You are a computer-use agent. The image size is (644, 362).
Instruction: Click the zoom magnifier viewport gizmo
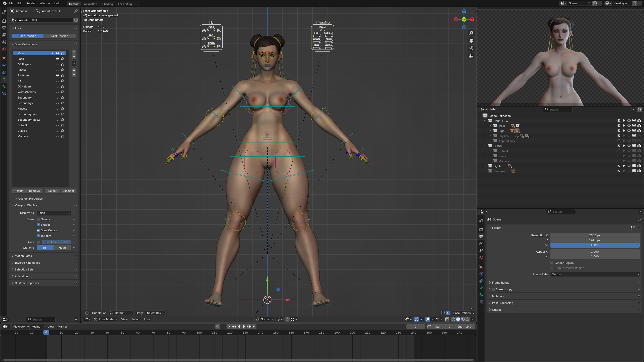tap(471, 33)
